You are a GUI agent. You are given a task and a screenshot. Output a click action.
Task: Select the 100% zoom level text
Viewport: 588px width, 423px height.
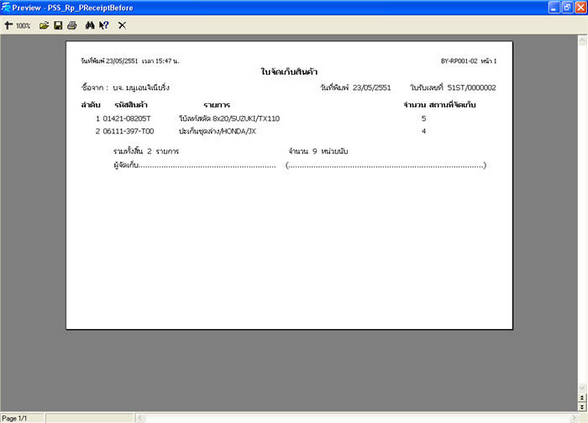[23, 26]
